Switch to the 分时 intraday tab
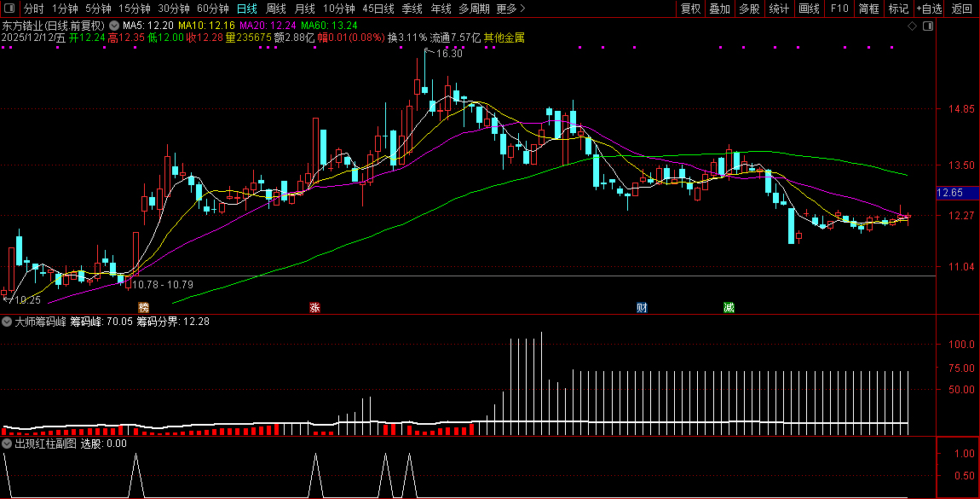This screenshot has height=499, width=980. pos(33,9)
